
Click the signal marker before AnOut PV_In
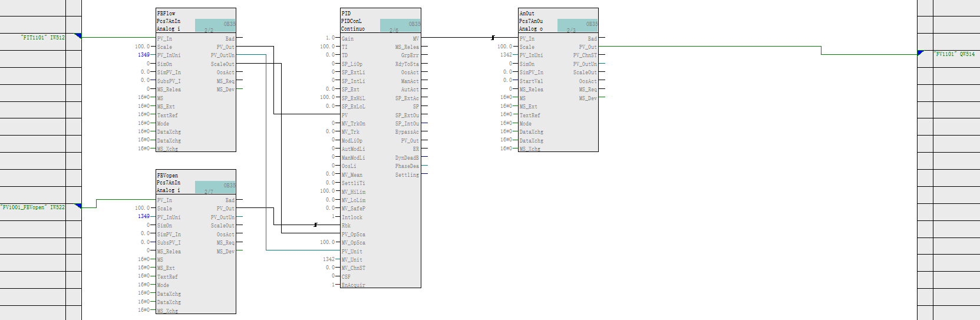(x=493, y=38)
